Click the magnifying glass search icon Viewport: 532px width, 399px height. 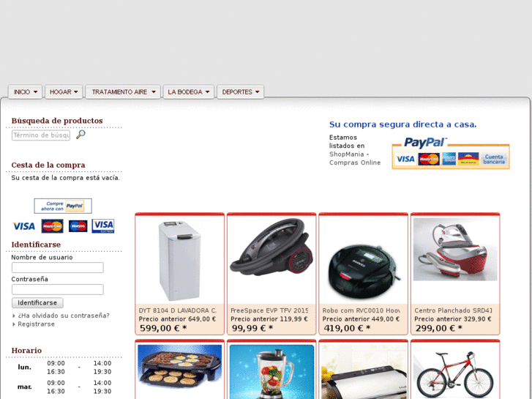(80, 135)
